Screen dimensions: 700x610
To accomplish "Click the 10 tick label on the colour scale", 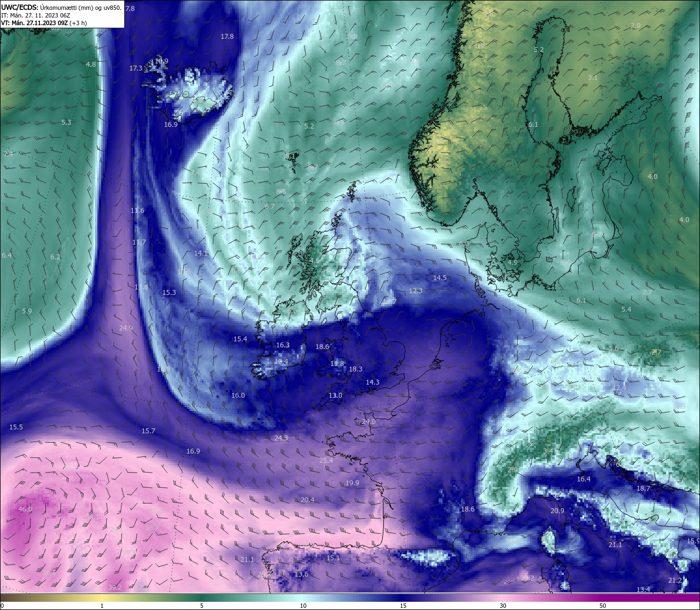I will click(x=303, y=606).
